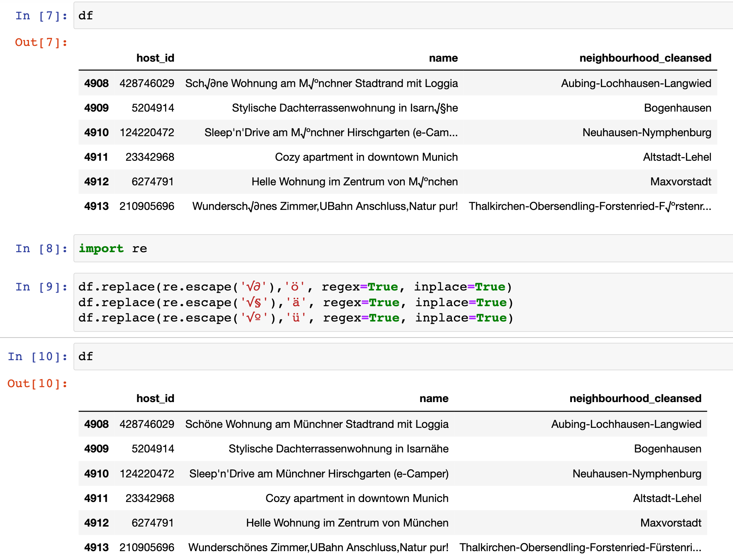Click host_id 210905696 in Out[10] table
Screen dimensions: 733x560
coord(147,548)
